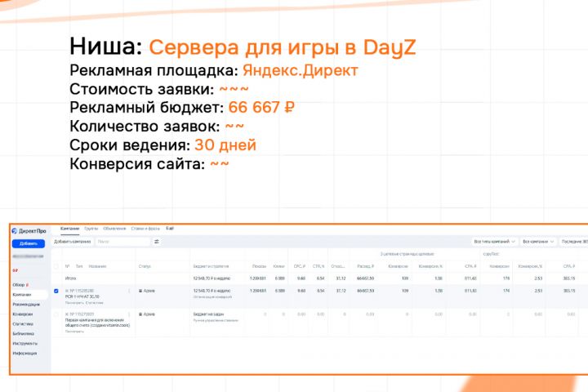This screenshot has width=588, height=392.
Task: Expand the Все кампании dropdown
Action: click(x=538, y=242)
